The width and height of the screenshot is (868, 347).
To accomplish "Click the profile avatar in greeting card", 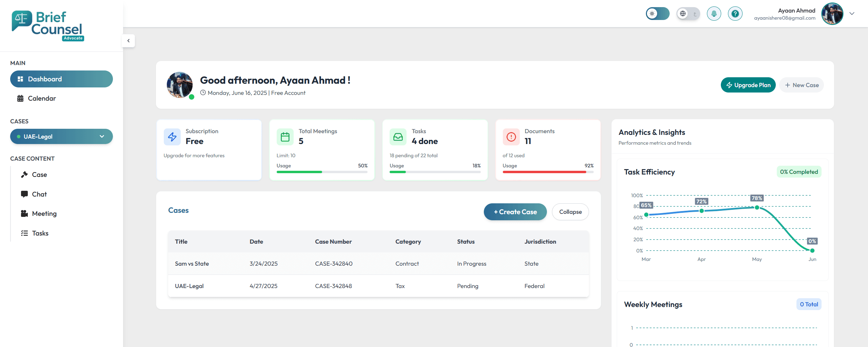I will point(180,85).
